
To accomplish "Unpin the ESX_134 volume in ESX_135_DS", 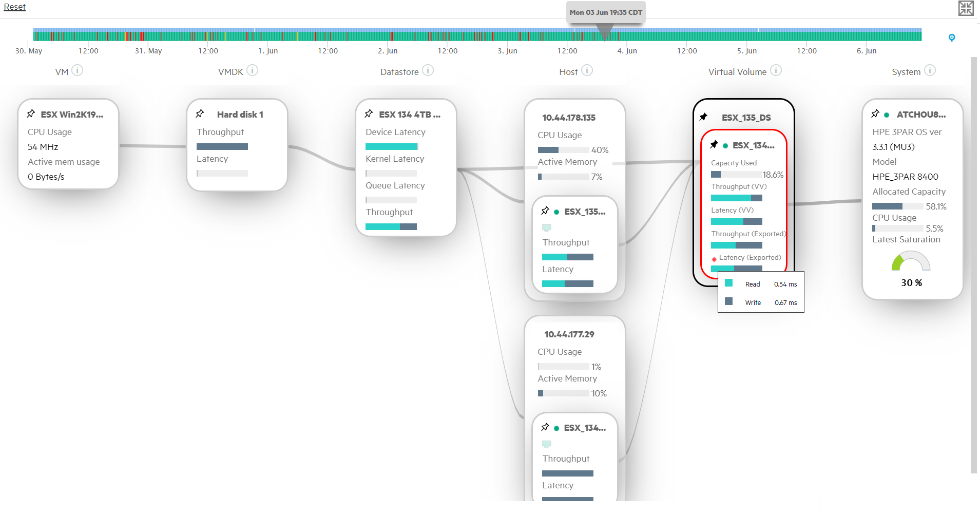I will pos(714,144).
